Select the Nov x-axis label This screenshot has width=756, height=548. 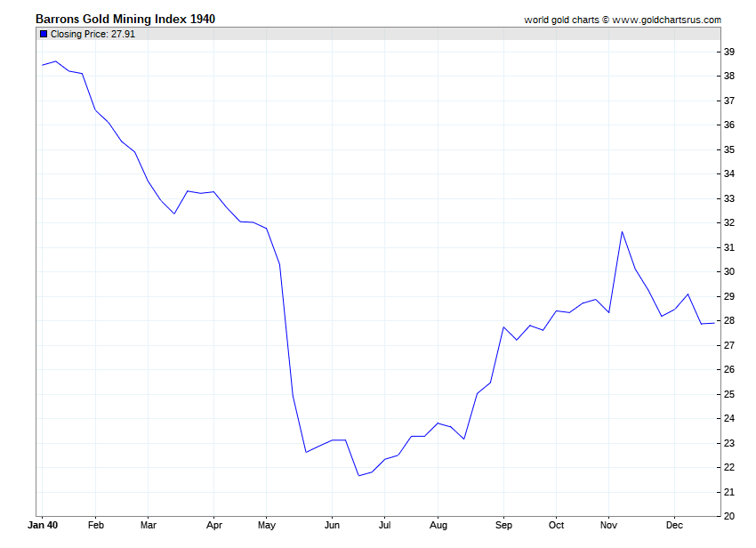(609, 526)
